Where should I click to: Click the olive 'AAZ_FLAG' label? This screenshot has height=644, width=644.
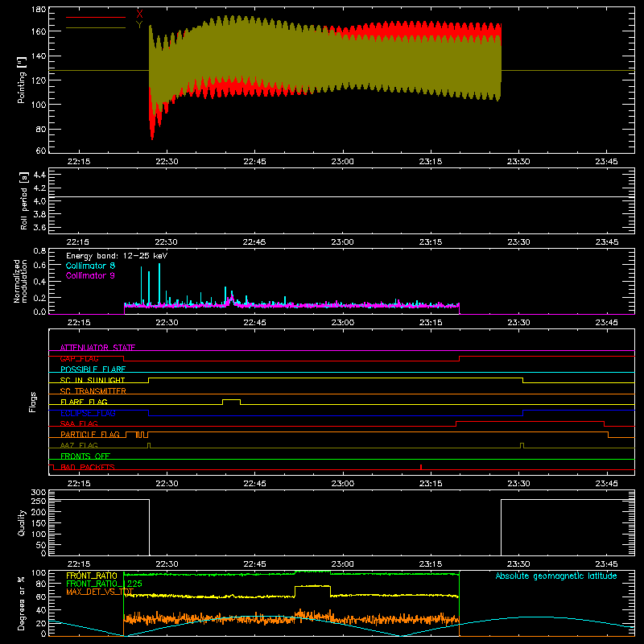(79, 445)
